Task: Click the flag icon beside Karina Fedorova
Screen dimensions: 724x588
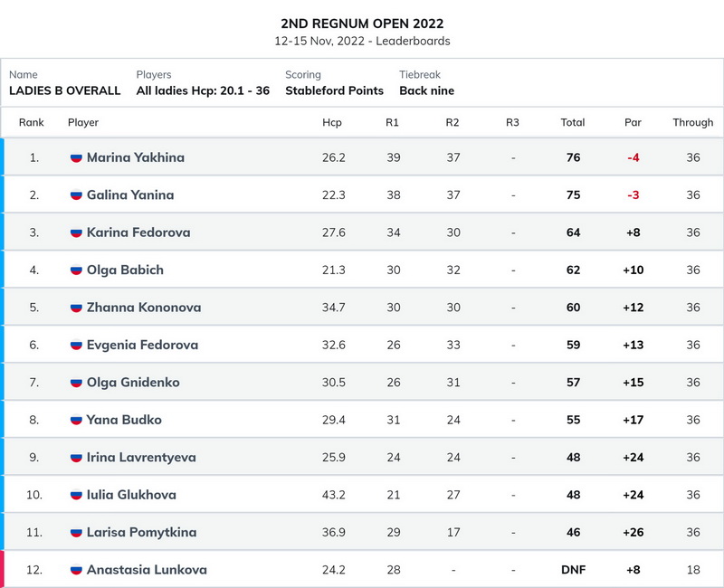Action: pyautogui.click(x=76, y=232)
